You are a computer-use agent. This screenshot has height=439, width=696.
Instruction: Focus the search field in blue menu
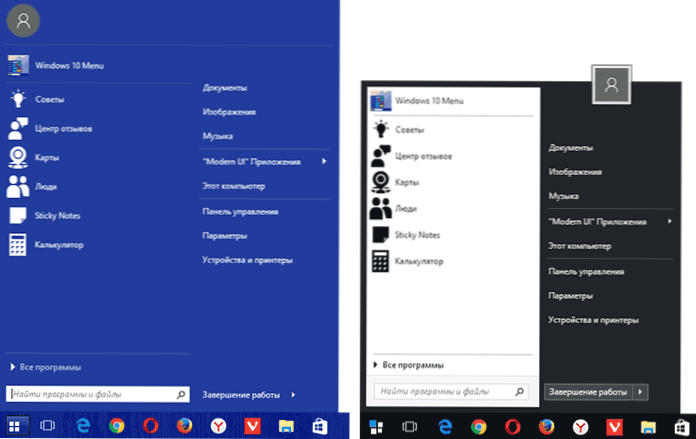pyautogui.click(x=98, y=394)
